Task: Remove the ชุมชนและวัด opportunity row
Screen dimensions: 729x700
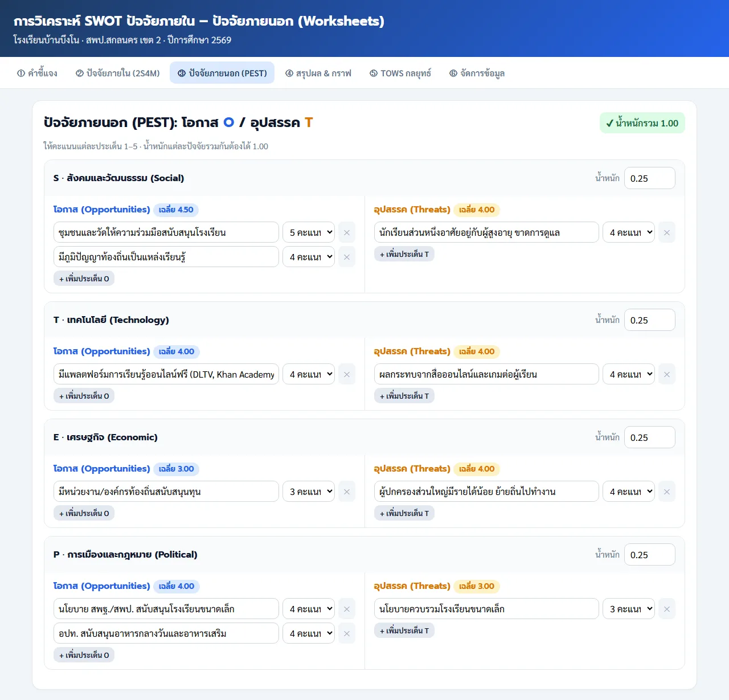Action: pos(347,232)
